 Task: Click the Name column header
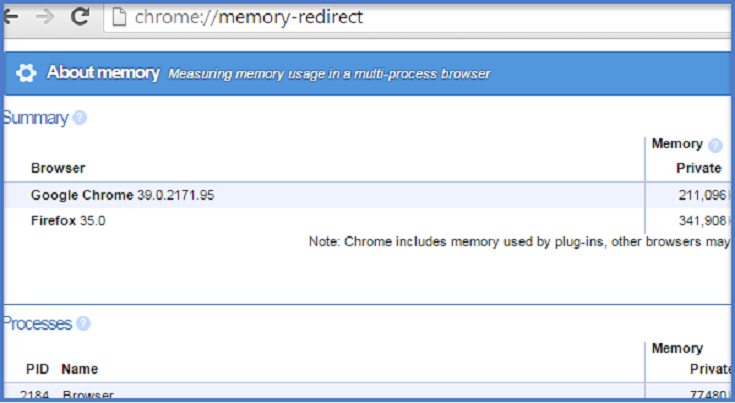[x=79, y=370]
